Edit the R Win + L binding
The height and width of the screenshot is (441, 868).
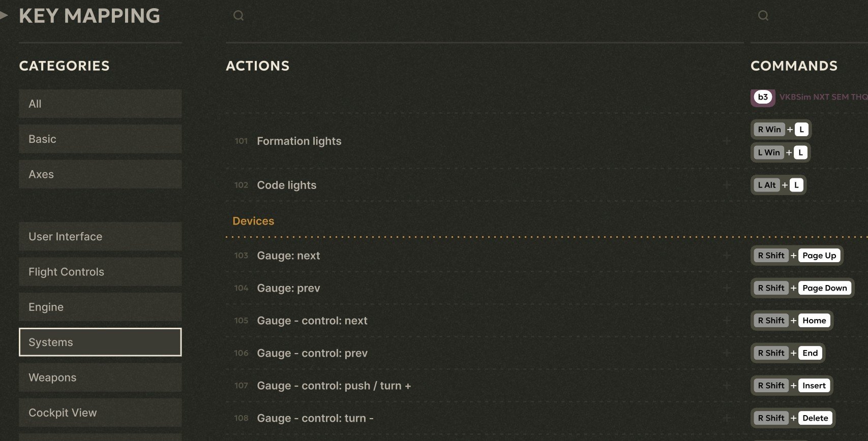pyautogui.click(x=781, y=130)
